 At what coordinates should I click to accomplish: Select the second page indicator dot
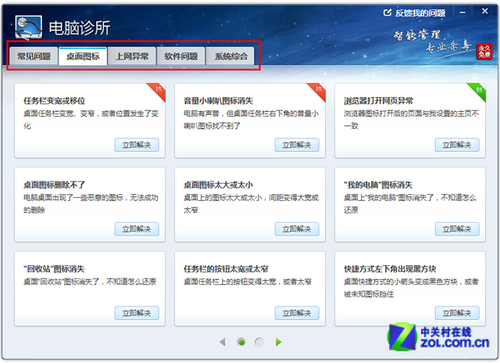tap(259, 342)
